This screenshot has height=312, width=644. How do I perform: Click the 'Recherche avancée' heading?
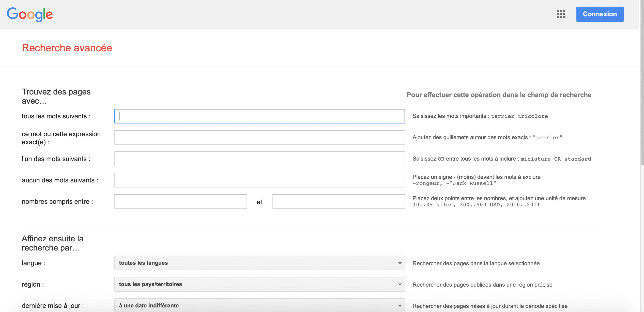point(67,48)
